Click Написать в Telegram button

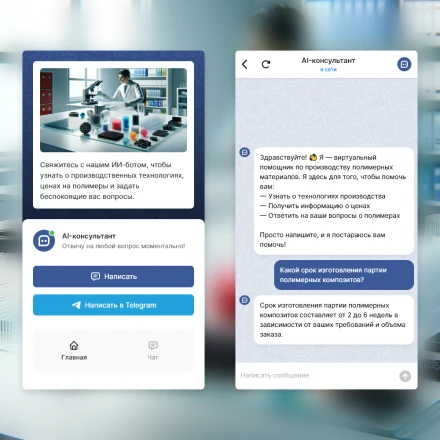click(113, 305)
